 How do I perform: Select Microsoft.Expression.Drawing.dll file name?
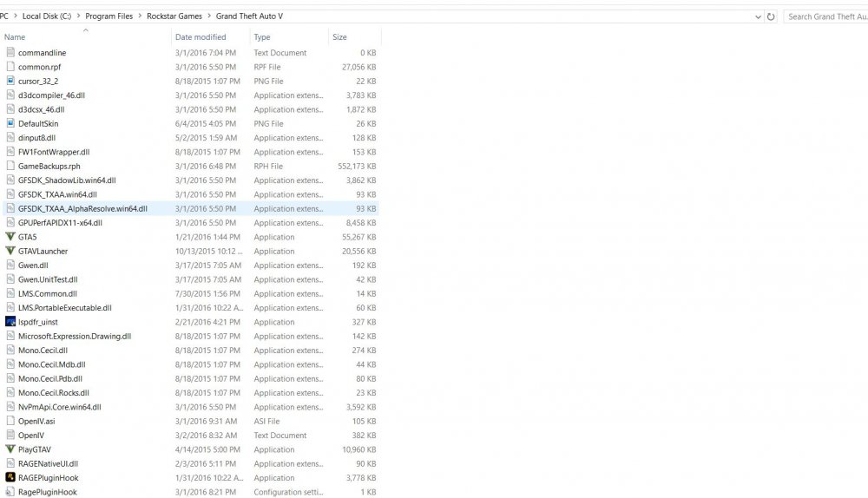(75, 336)
